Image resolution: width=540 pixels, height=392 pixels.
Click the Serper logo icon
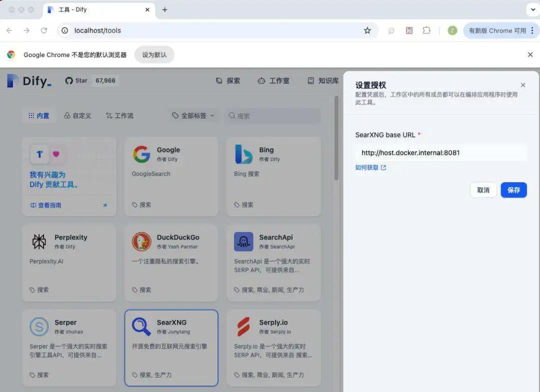[39, 326]
